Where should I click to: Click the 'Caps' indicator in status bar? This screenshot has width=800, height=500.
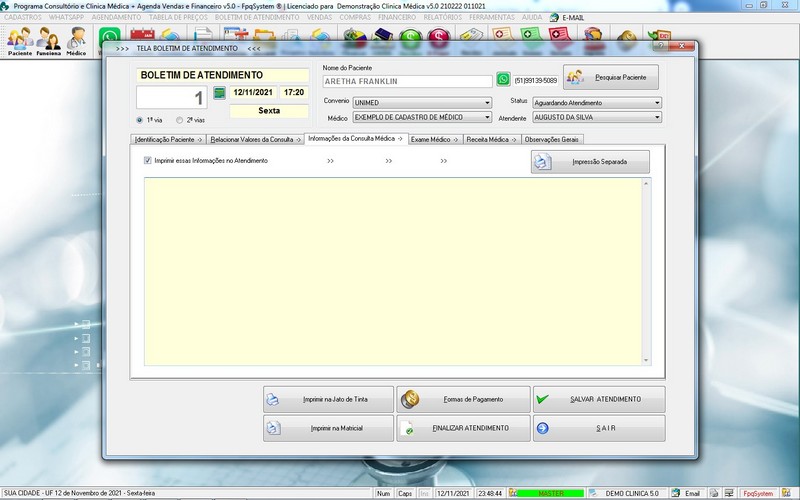tap(405, 493)
